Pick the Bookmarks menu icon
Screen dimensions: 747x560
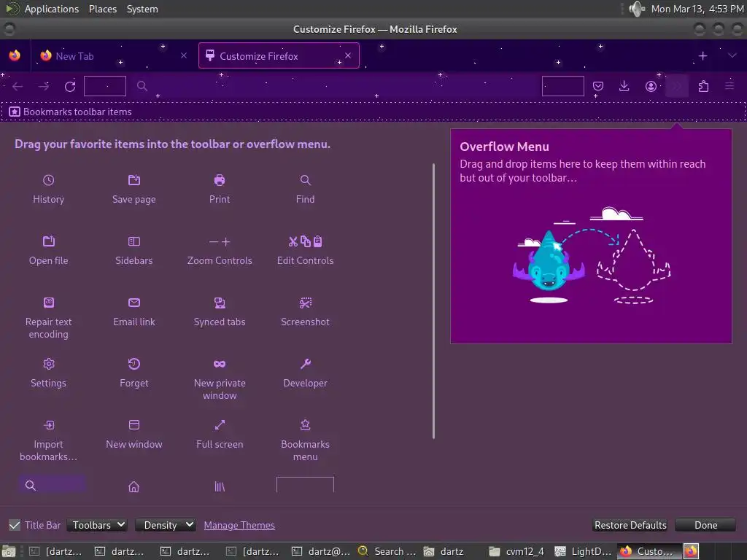pos(306,425)
